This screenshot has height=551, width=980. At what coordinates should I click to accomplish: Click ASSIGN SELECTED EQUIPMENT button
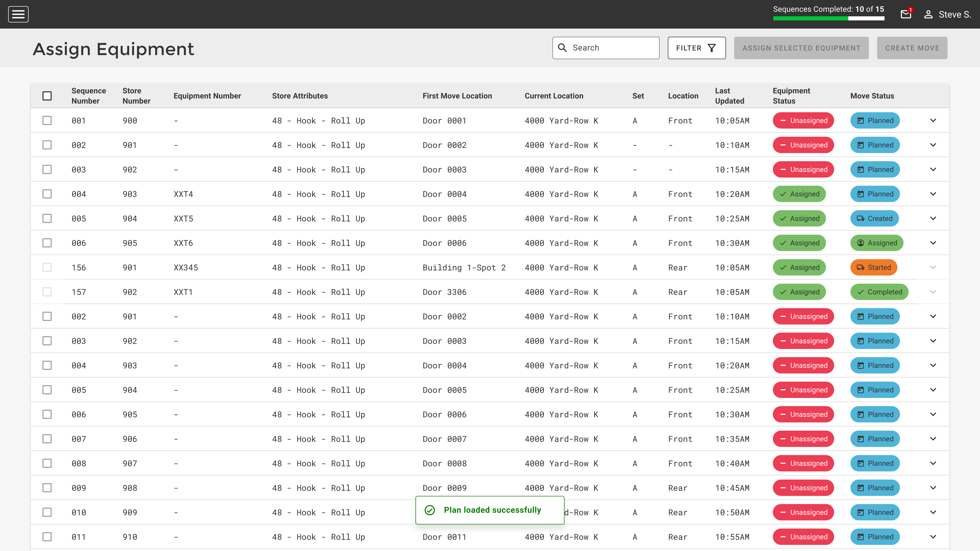pyautogui.click(x=801, y=48)
